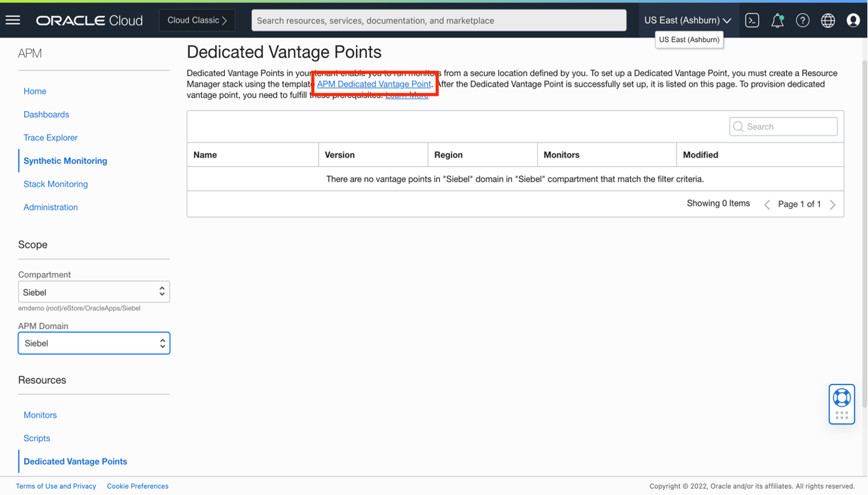Select Synthetic Monitoring in the sidebar
The height and width of the screenshot is (495, 868).
click(65, 161)
